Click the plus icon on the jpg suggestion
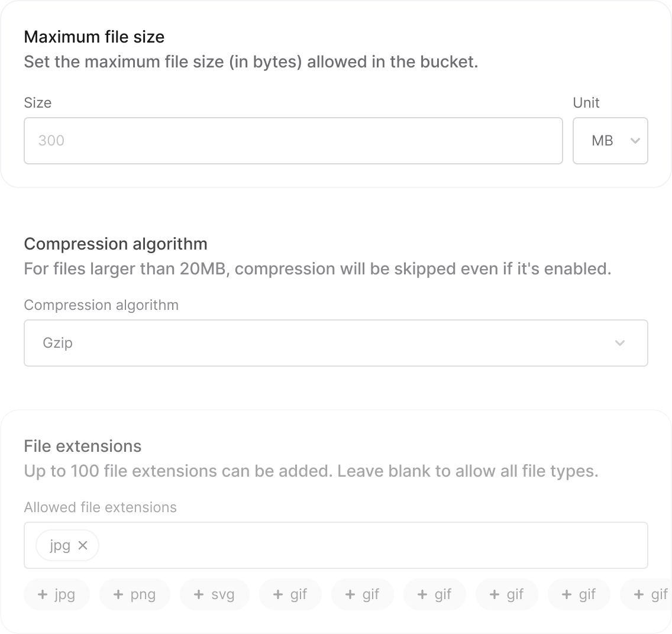672x634 pixels. 43,594
